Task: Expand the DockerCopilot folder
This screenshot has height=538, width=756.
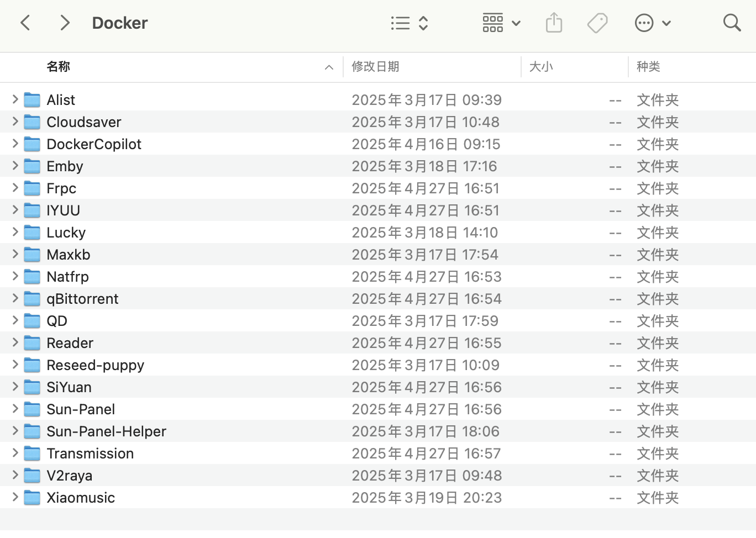Action: pyautogui.click(x=15, y=144)
